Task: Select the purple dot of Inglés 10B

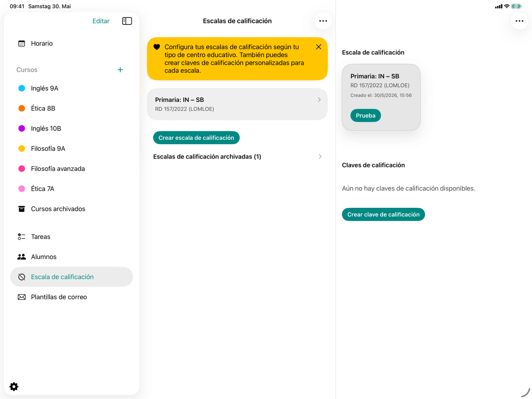Action: (22, 128)
